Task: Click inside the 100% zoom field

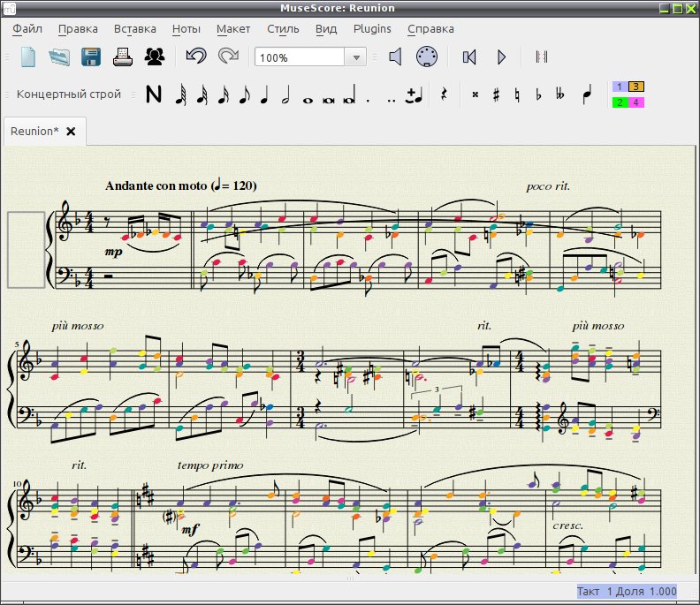Action: coord(300,57)
